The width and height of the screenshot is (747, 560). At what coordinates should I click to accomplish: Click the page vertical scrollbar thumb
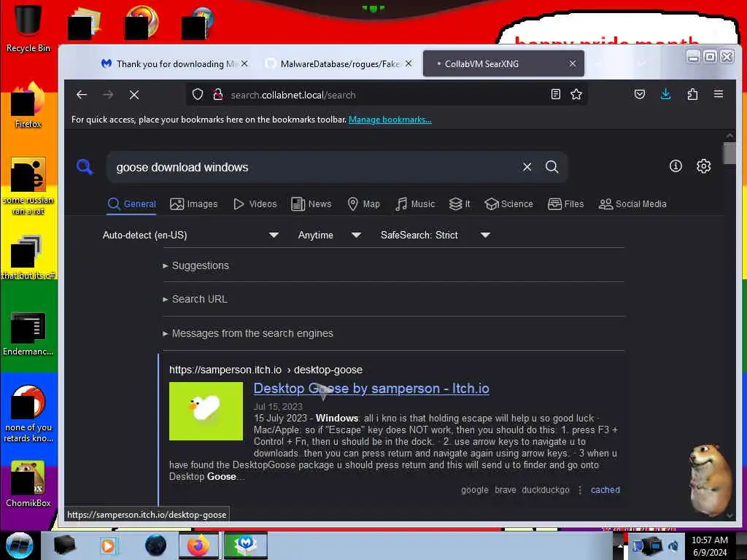pos(729,153)
